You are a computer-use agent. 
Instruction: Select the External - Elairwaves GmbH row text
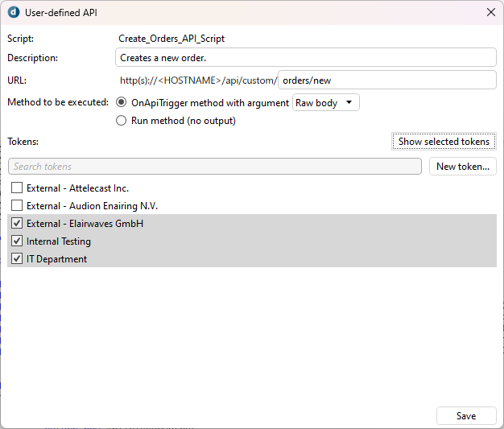(85, 223)
